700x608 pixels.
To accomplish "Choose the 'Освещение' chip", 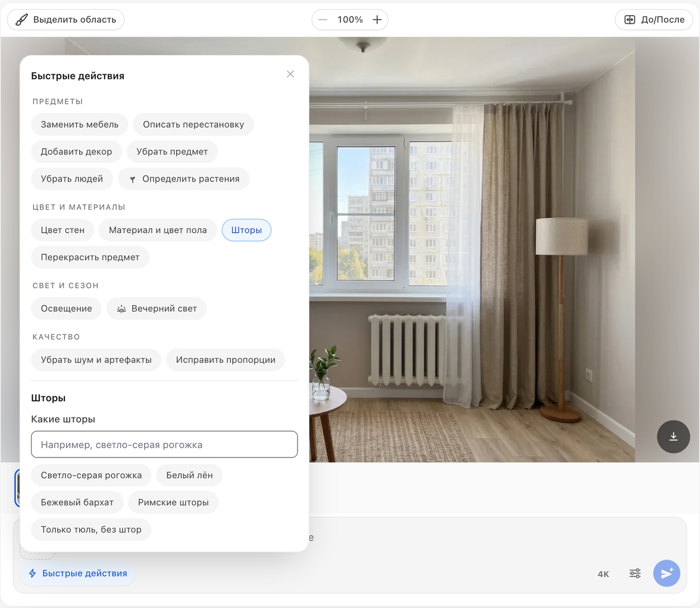I will pyautogui.click(x=66, y=309).
